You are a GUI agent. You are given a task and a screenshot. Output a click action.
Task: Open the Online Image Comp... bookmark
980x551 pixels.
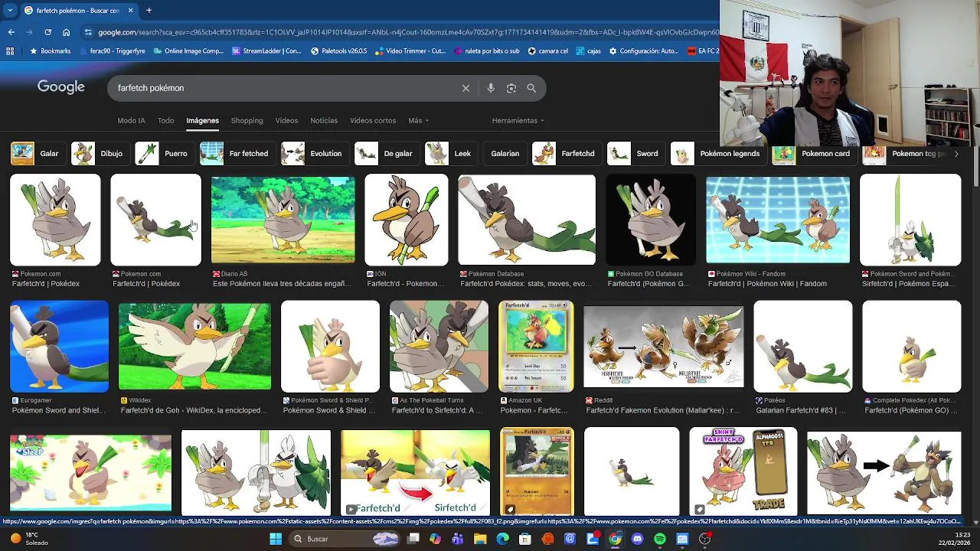(188, 51)
